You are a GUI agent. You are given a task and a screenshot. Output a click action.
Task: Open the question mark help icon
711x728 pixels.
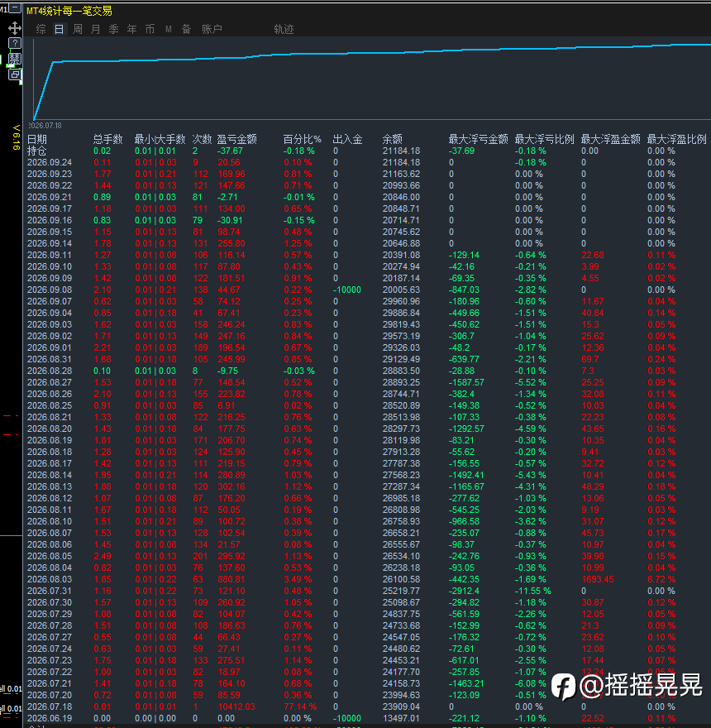tap(15, 44)
